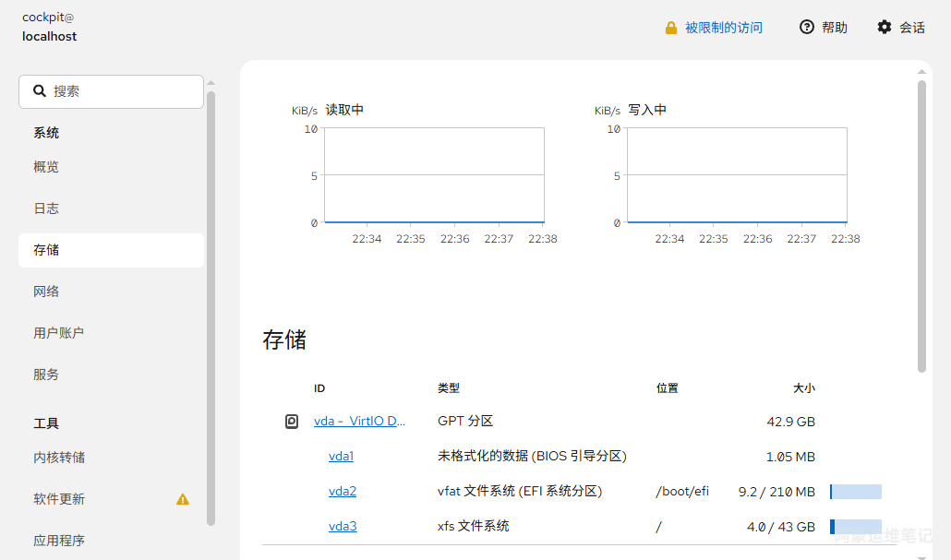Open the vda1 partition link
This screenshot has height=560, width=951.
[341, 457]
